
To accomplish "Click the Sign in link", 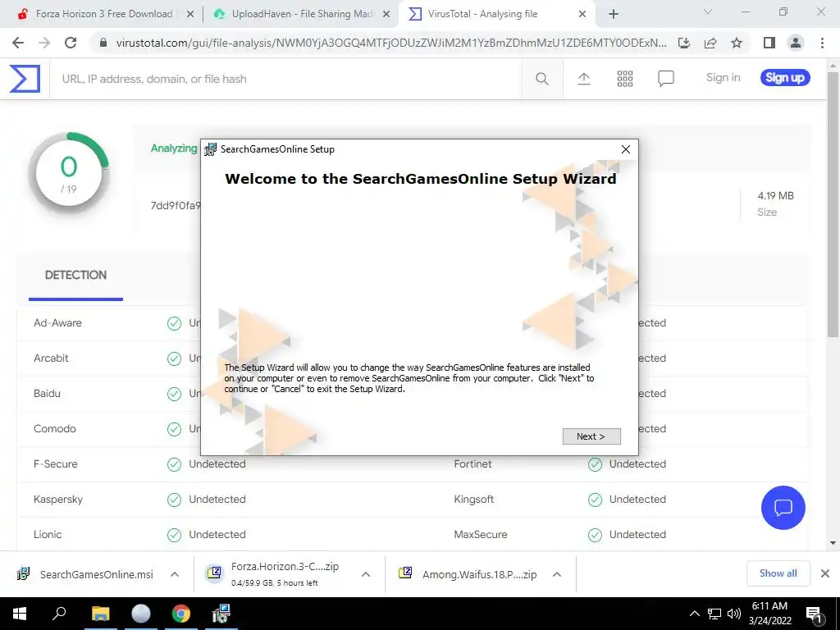I will tap(723, 78).
